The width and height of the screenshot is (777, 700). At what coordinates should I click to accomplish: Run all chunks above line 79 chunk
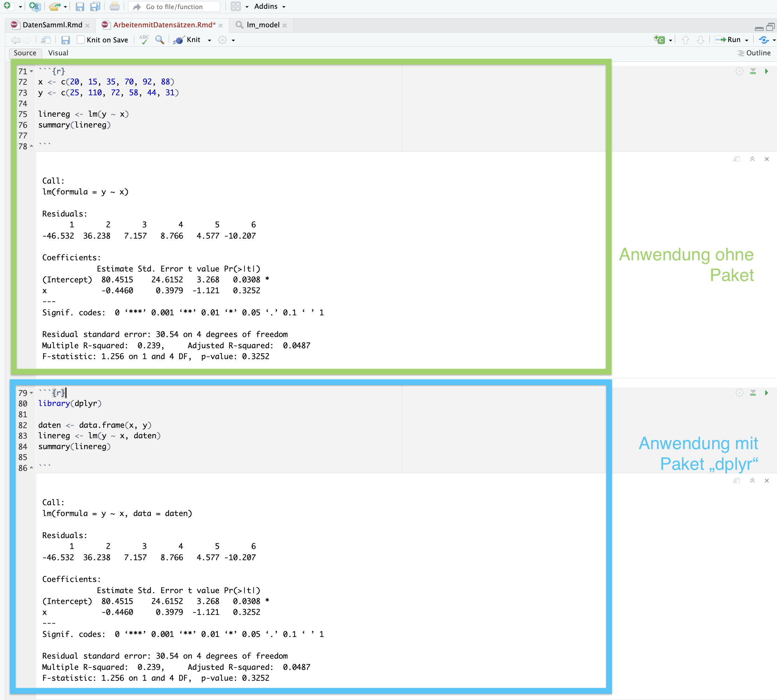click(753, 393)
